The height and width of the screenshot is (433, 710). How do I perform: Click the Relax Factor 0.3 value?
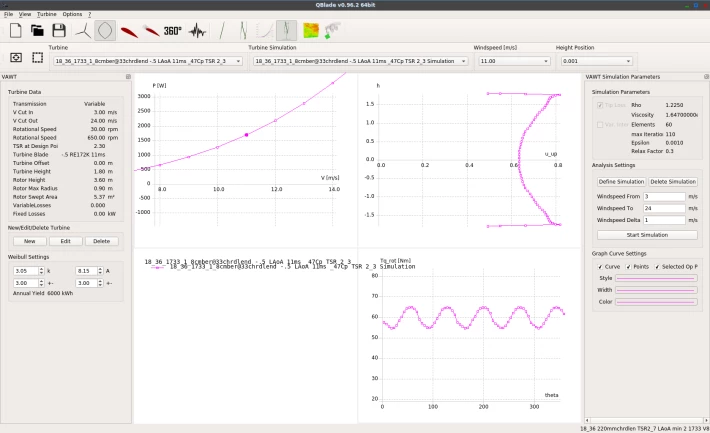point(669,151)
